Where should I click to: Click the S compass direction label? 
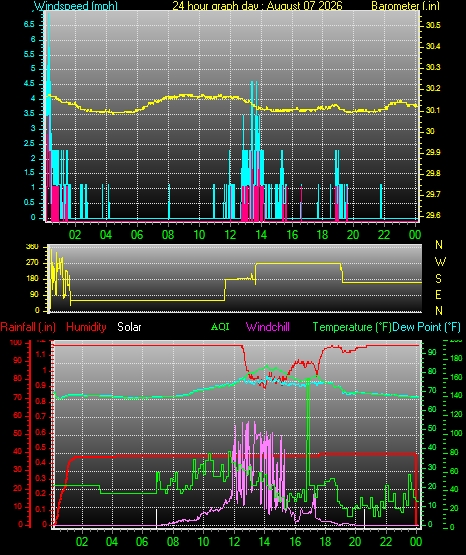point(438,279)
